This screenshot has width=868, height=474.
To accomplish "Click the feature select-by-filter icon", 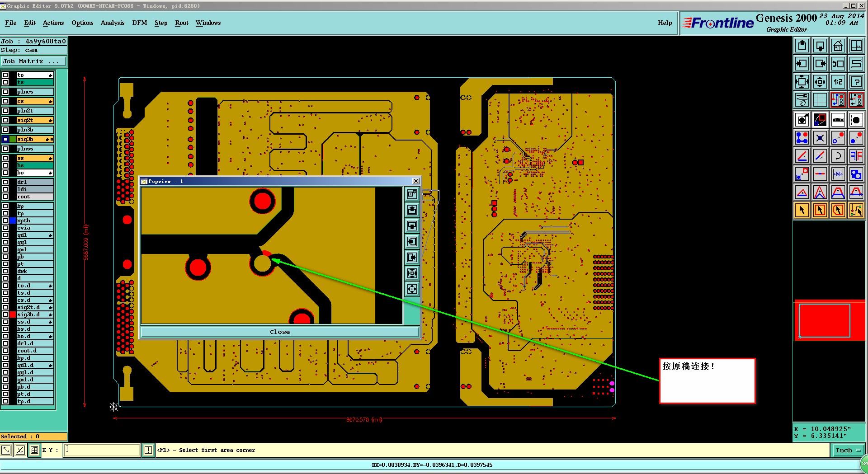I will tap(856, 120).
